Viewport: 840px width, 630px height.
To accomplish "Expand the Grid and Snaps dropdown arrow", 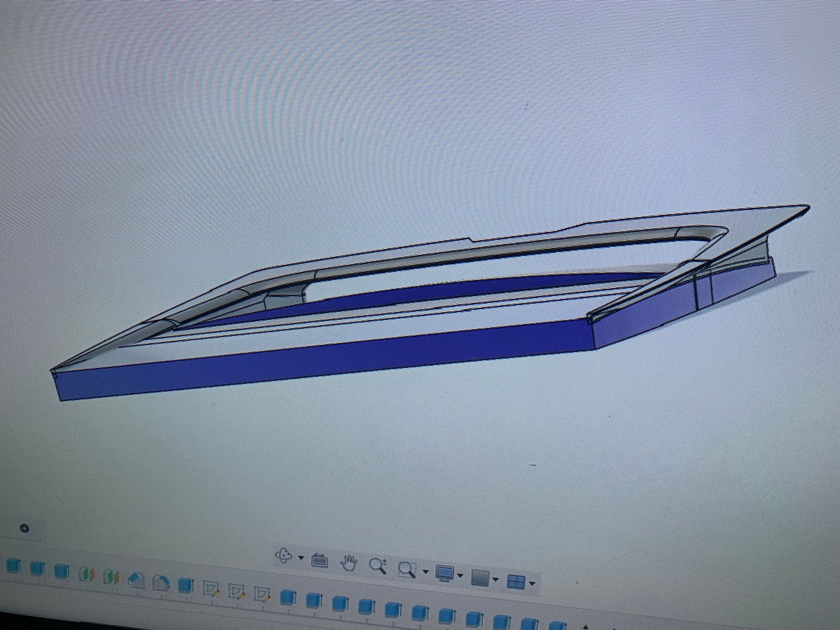I will click(496, 580).
